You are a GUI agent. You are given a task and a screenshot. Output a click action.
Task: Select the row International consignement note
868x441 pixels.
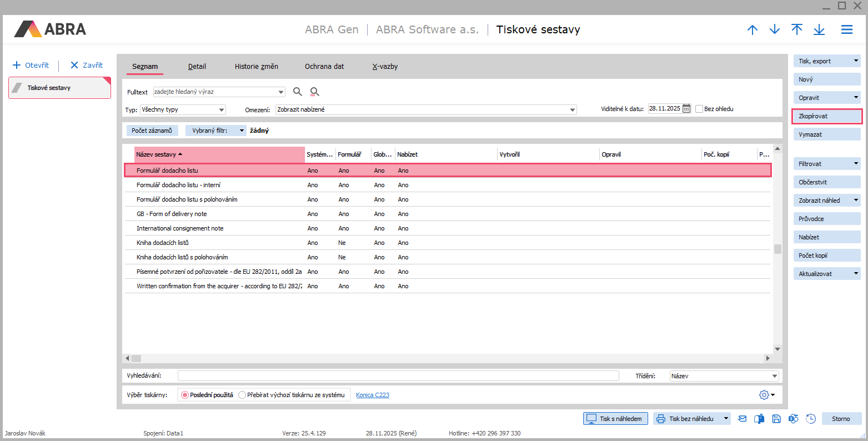(x=447, y=228)
